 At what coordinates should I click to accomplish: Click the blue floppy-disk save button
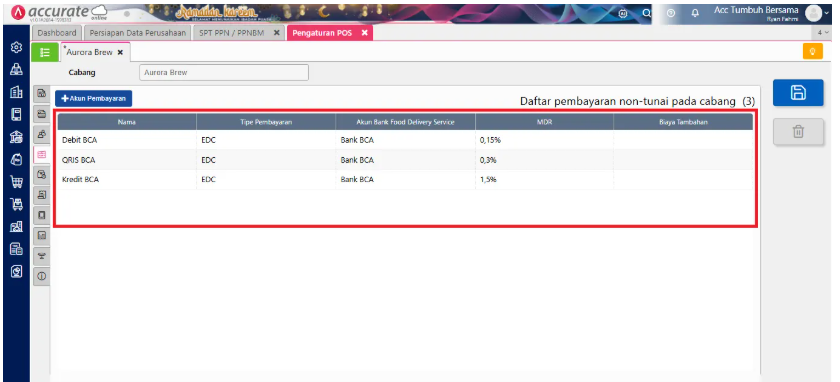pyautogui.click(x=798, y=93)
